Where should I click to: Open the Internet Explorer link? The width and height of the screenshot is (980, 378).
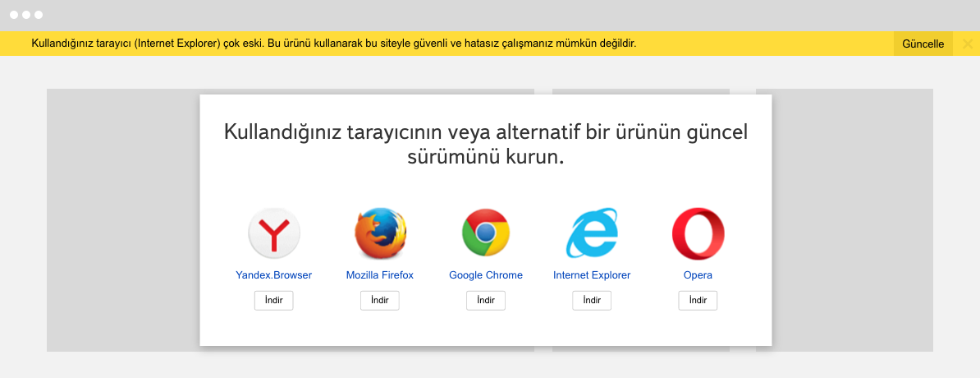(x=592, y=274)
